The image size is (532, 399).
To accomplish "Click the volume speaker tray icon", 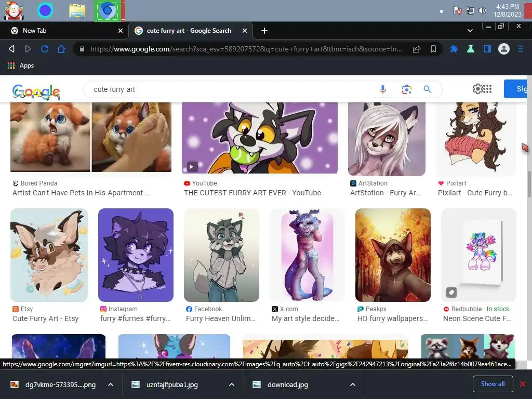I will coord(482,10).
